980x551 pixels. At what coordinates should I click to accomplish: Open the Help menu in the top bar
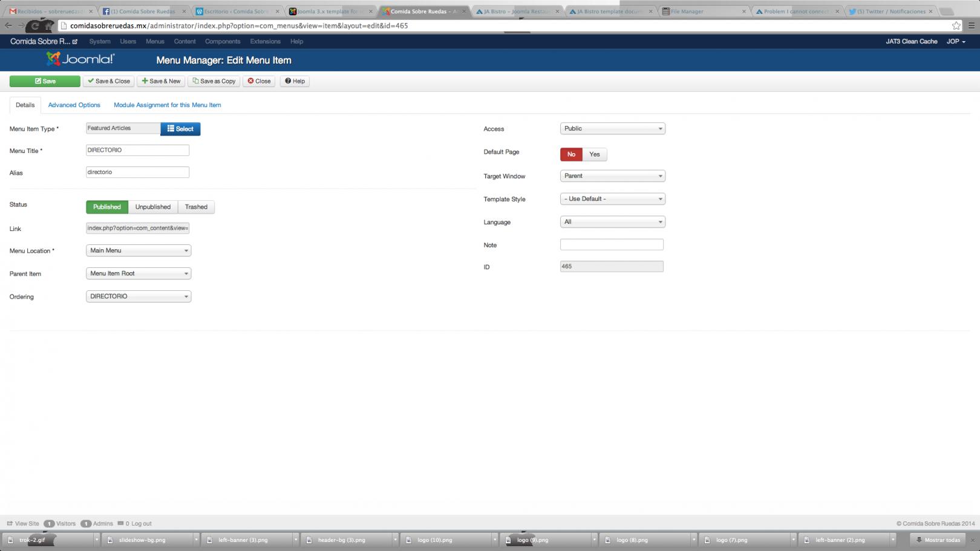coord(296,42)
